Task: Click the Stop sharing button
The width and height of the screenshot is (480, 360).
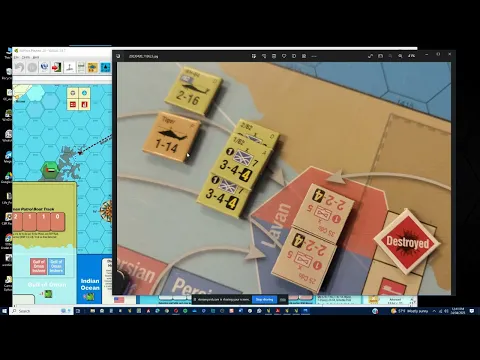Action: pyautogui.click(x=264, y=299)
